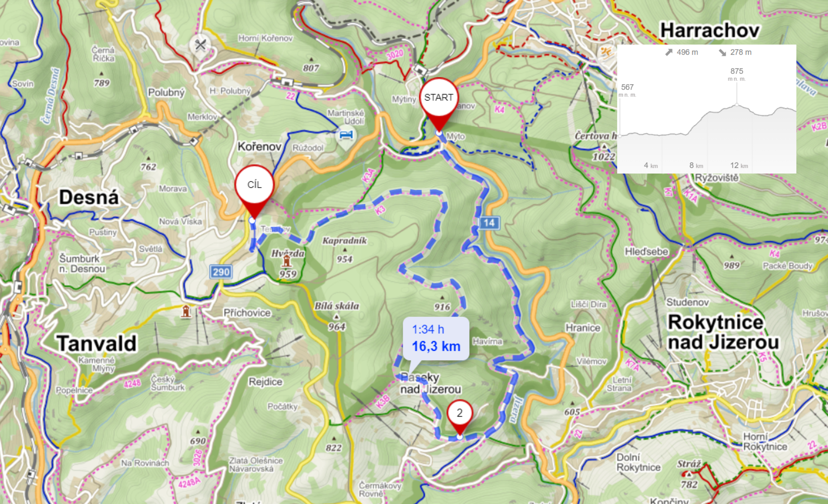Click the 567 m start point on elevation chart
The height and width of the screenshot is (504, 828).
620,136
